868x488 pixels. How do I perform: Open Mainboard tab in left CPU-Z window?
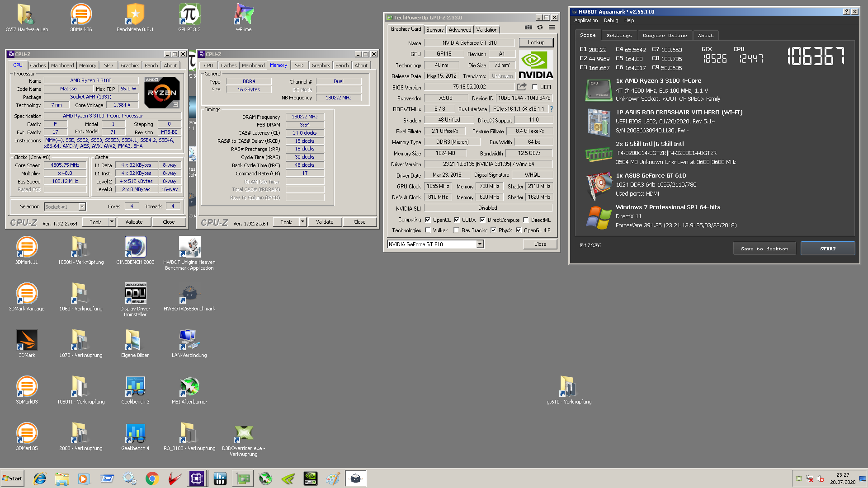click(62, 66)
